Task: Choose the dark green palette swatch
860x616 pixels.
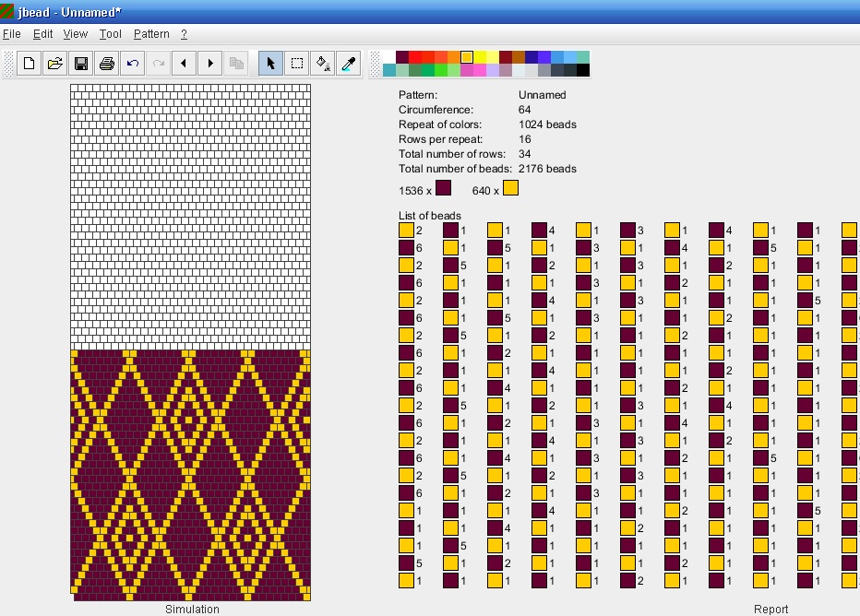Action: (x=415, y=69)
